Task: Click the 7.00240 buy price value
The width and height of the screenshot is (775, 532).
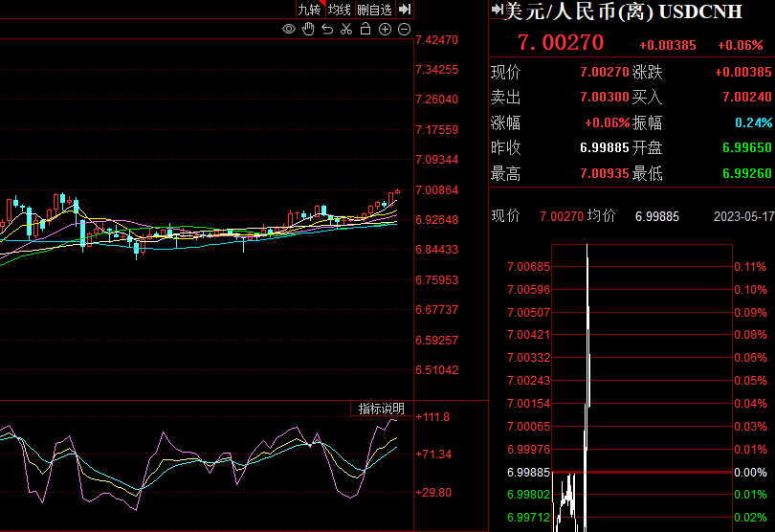Action: tap(746, 97)
